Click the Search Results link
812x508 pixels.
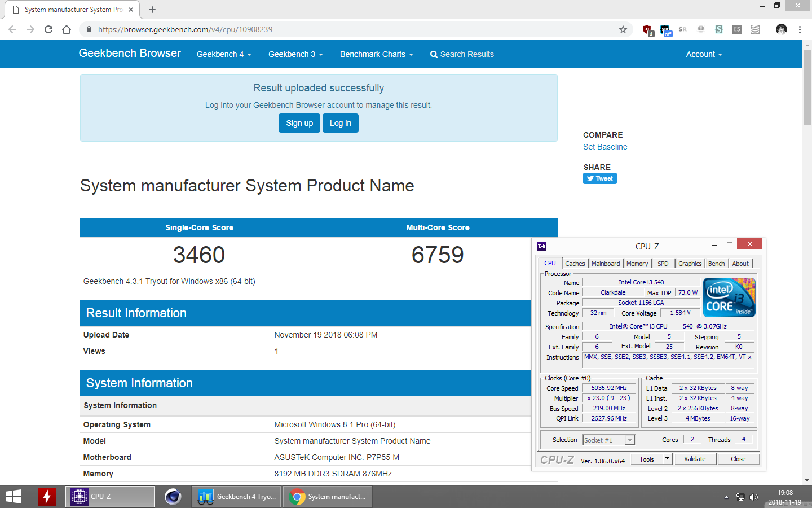[462, 54]
